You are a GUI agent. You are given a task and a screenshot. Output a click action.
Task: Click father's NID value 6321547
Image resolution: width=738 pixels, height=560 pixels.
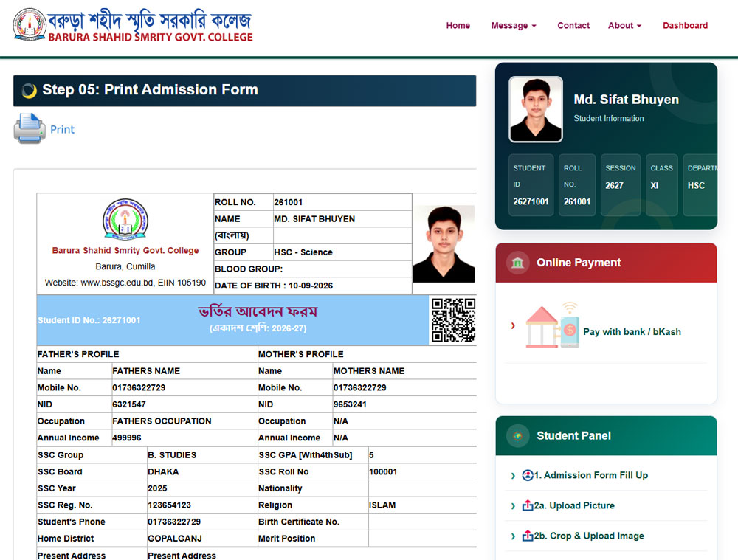click(129, 404)
